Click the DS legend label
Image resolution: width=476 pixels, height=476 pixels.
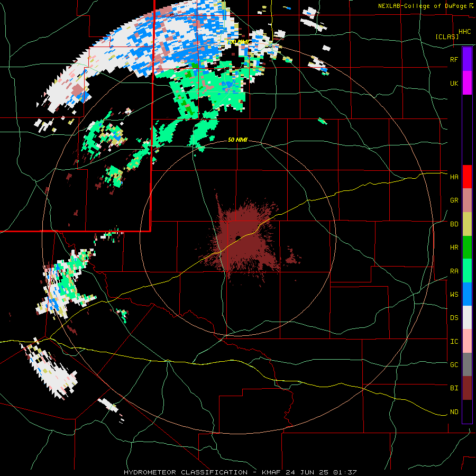pos(454,318)
